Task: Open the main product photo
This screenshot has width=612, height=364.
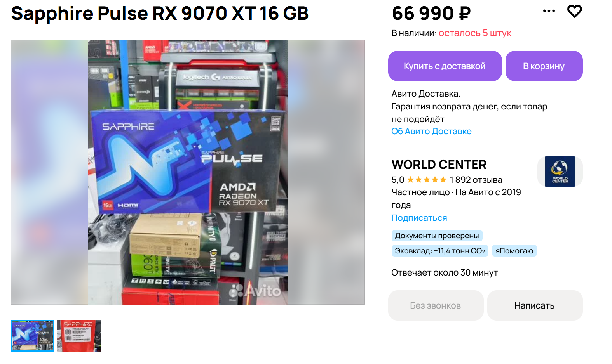Action: [188, 172]
